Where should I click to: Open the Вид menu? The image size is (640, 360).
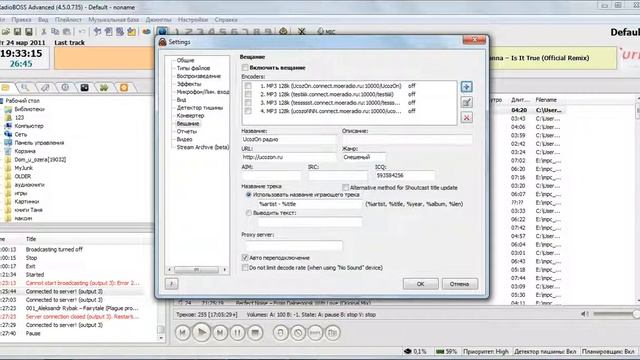43,20
